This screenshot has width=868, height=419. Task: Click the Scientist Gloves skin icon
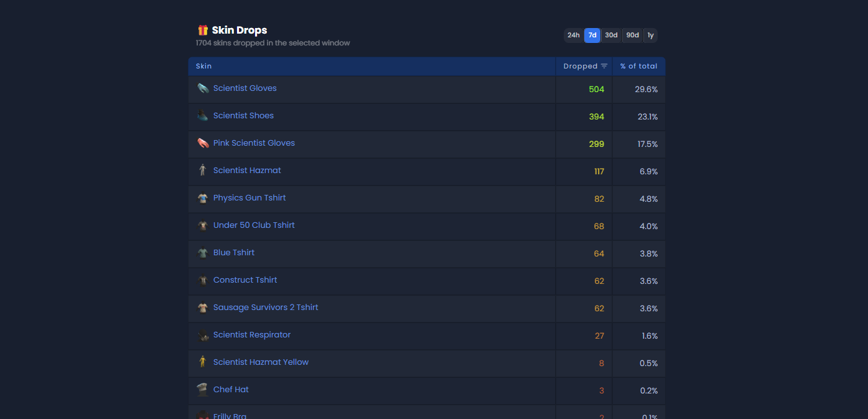click(x=203, y=88)
